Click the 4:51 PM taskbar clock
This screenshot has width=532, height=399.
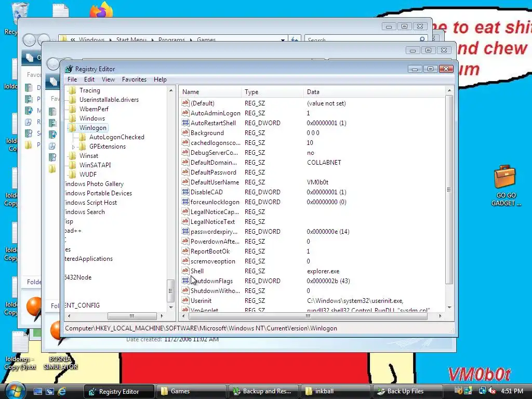(x=512, y=391)
